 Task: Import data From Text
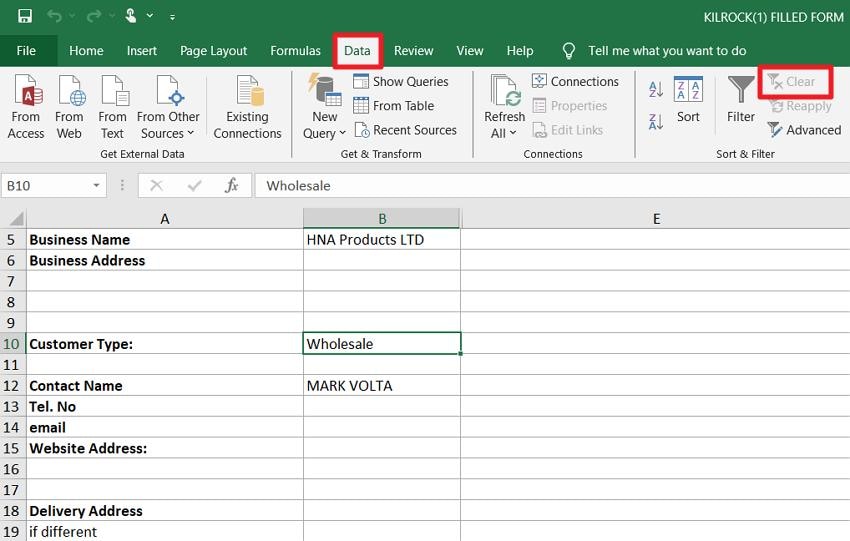click(113, 107)
